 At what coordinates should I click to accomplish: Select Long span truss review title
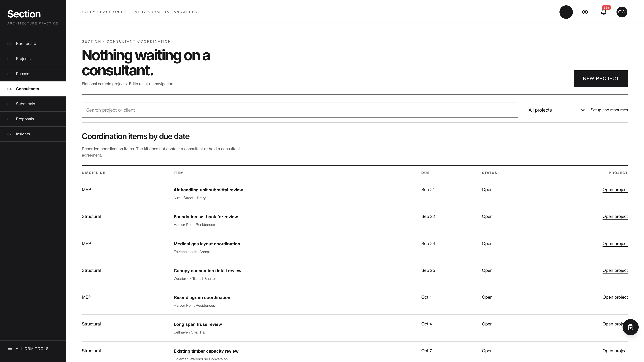pos(198,324)
